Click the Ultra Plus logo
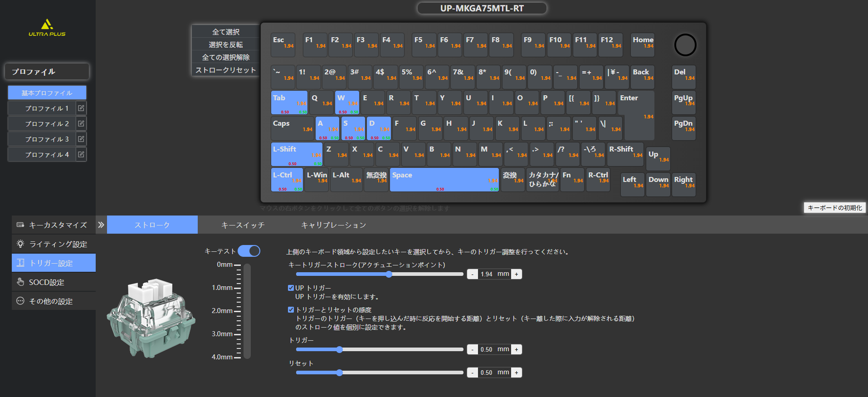The image size is (868, 397). point(47,28)
